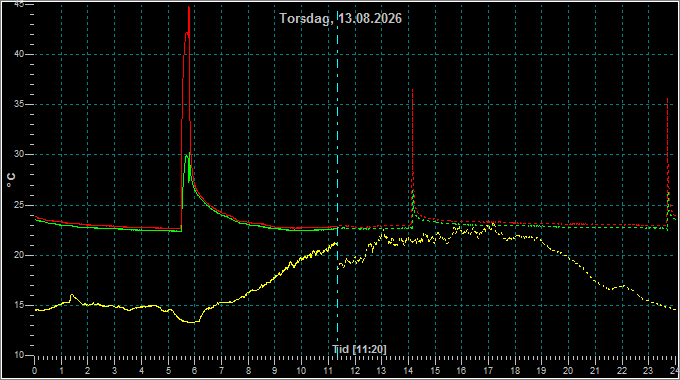Click the red dashed spike near hour 24
Screen dimensions: 680x380
pos(667,100)
